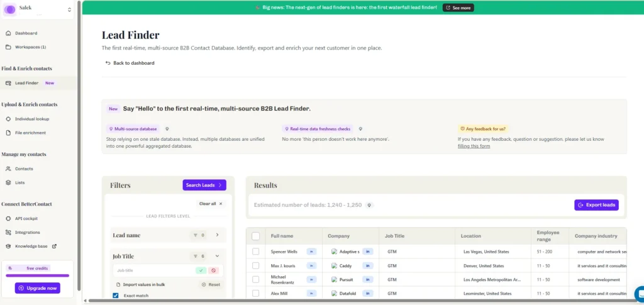Viewport: 644px width, 305px height.
Task: Check the Alex Mill row checkbox
Action: (x=255, y=294)
